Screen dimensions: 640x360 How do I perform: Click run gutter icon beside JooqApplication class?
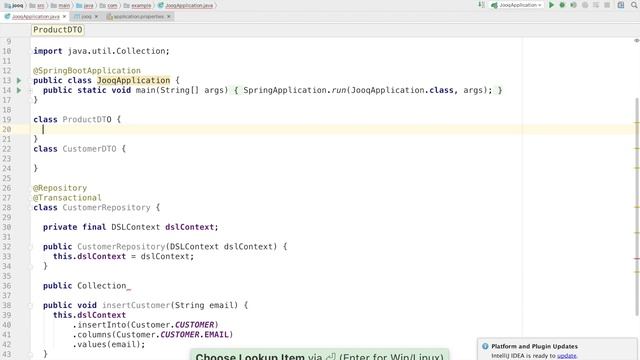[x=19, y=80]
